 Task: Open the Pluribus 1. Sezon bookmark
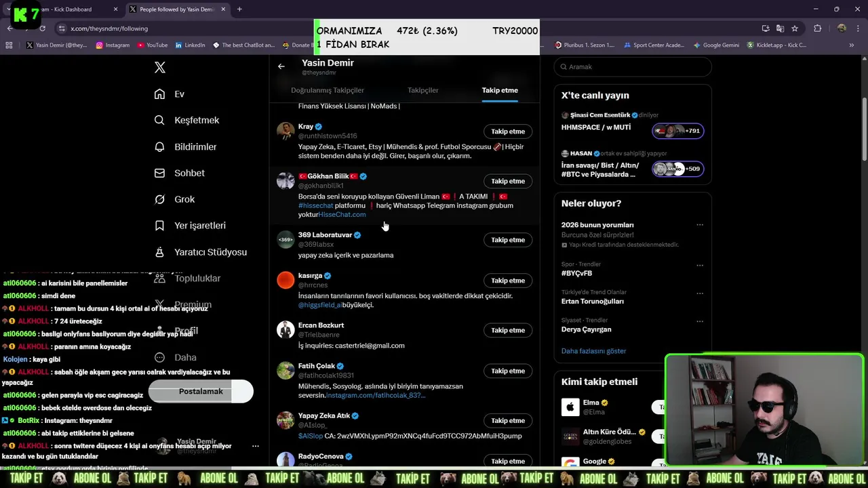pos(585,45)
